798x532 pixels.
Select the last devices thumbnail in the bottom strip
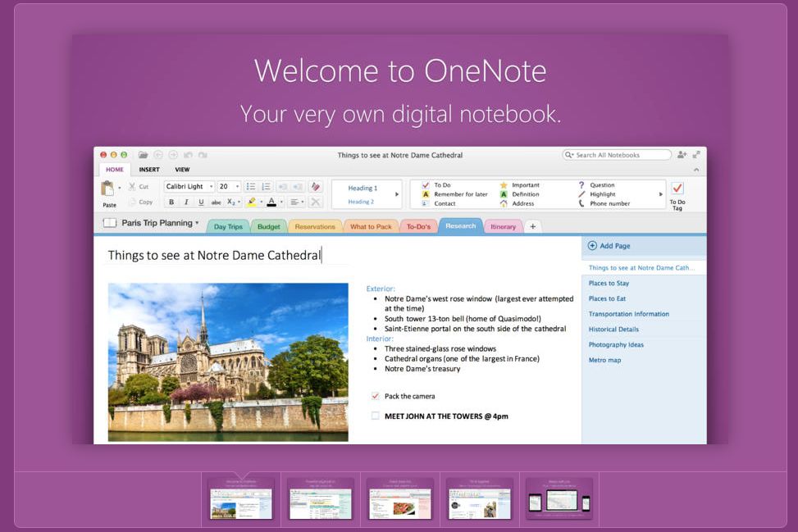pyautogui.click(x=559, y=499)
